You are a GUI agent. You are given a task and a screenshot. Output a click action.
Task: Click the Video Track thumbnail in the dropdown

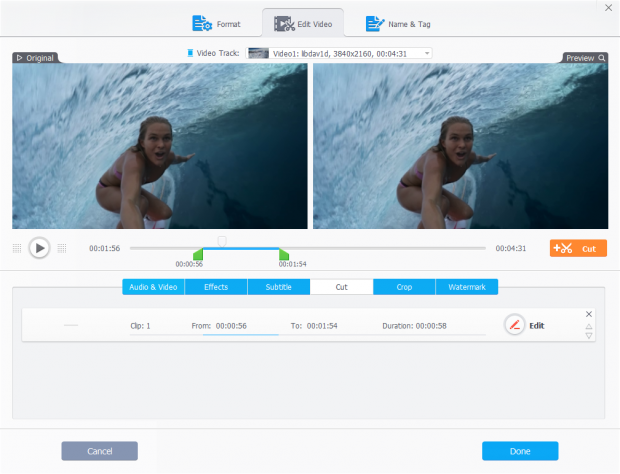point(259,53)
